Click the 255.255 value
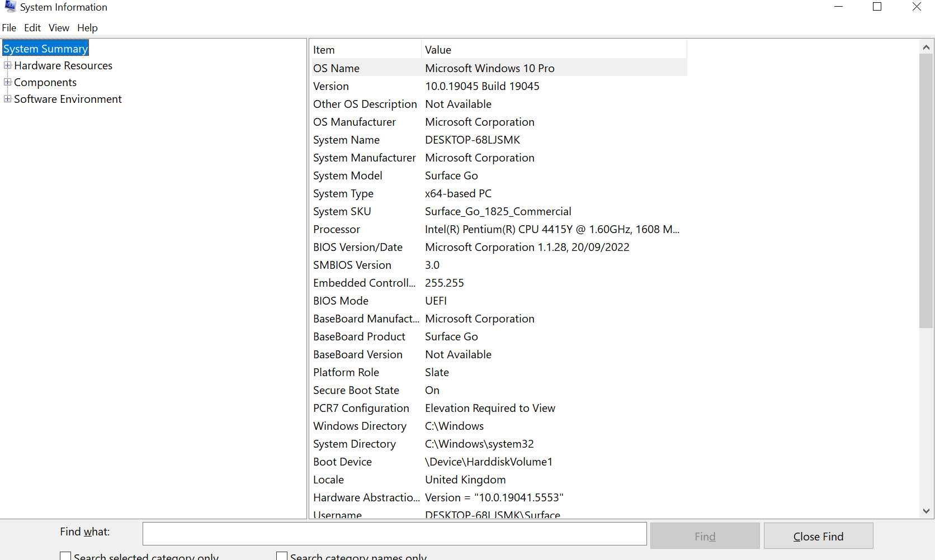Screen dimensions: 935x560 445,283
